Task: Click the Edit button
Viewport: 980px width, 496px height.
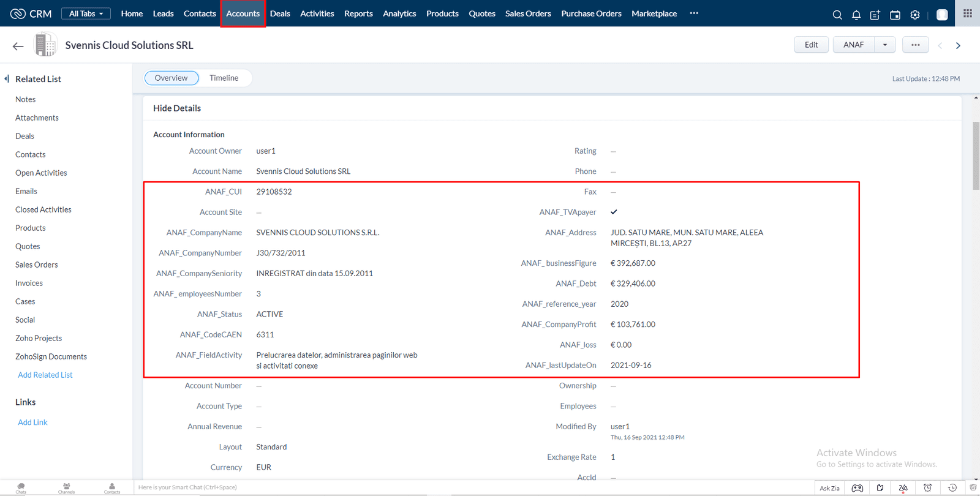Action: [811, 45]
